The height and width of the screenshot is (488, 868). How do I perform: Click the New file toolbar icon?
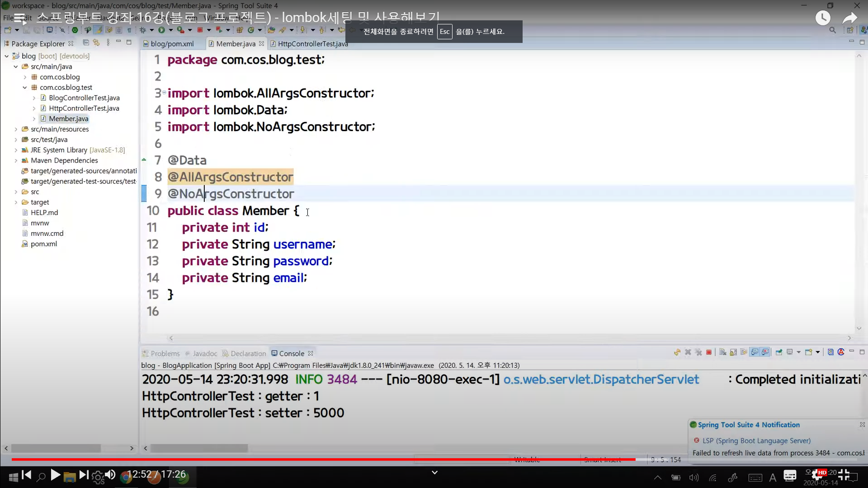pyautogui.click(x=8, y=30)
